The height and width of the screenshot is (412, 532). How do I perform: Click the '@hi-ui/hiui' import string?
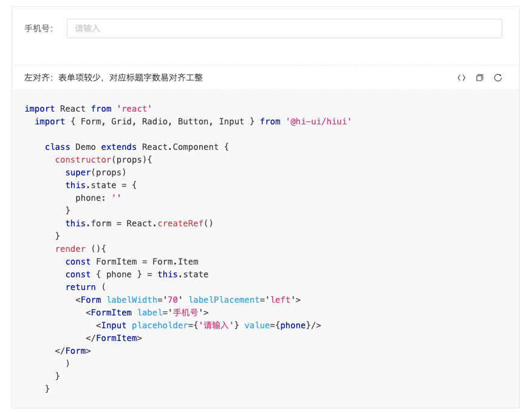(x=319, y=121)
